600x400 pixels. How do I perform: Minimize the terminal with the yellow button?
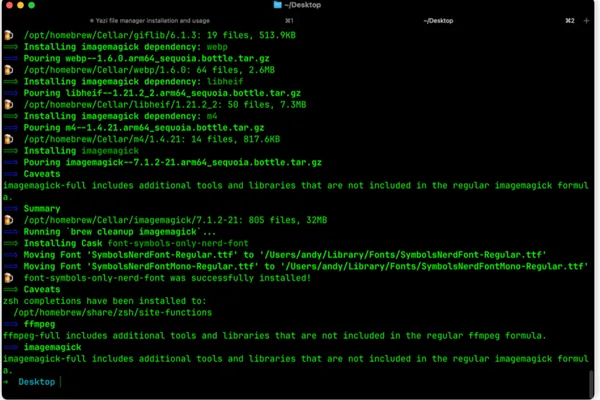pos(21,5)
